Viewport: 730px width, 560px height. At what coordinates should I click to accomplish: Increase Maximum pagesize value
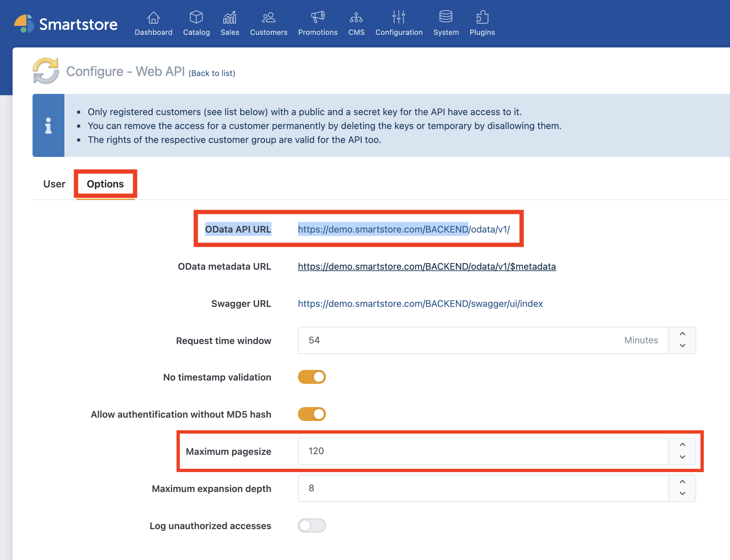pos(682,445)
